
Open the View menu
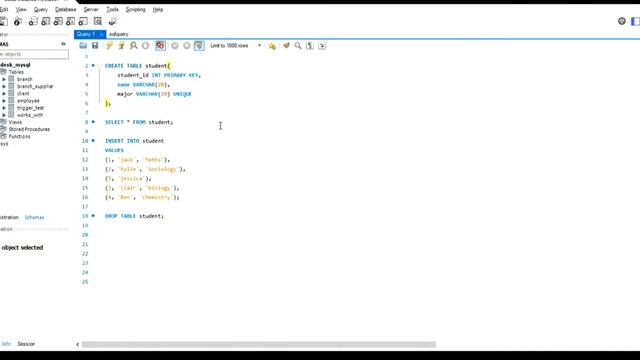tap(21, 9)
